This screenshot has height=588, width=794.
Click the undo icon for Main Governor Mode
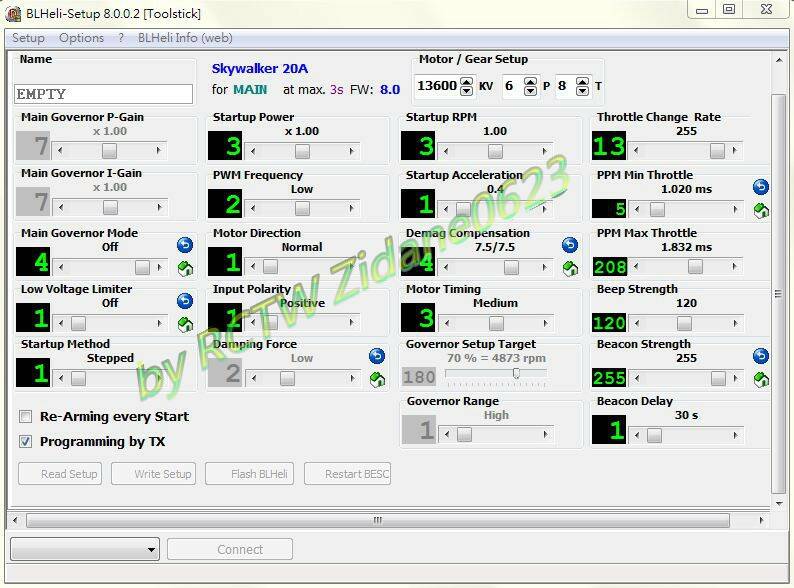[185, 245]
